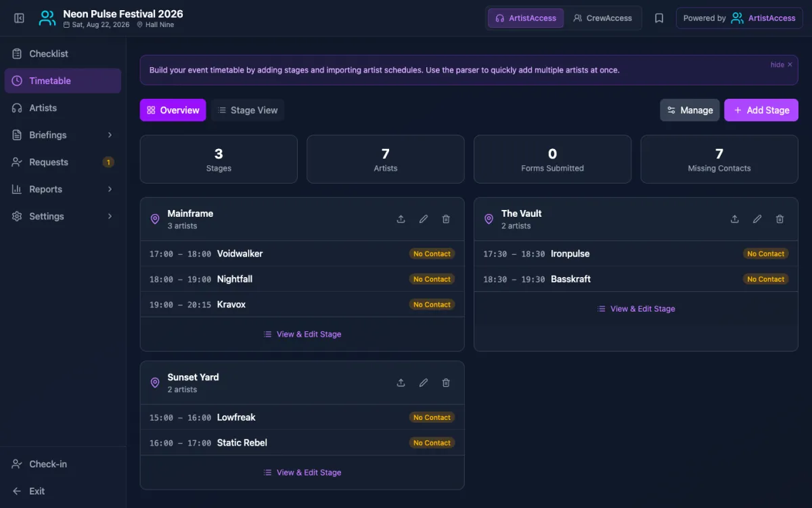Upload schedule to Sunset Yard stage
This screenshot has width=812, height=508.
(401, 383)
